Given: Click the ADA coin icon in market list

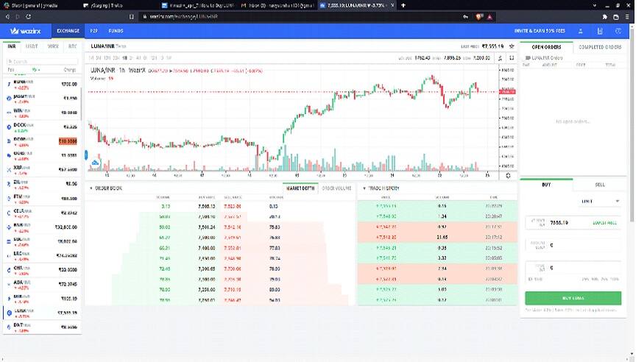Looking at the screenshot, I should (x=9, y=284).
